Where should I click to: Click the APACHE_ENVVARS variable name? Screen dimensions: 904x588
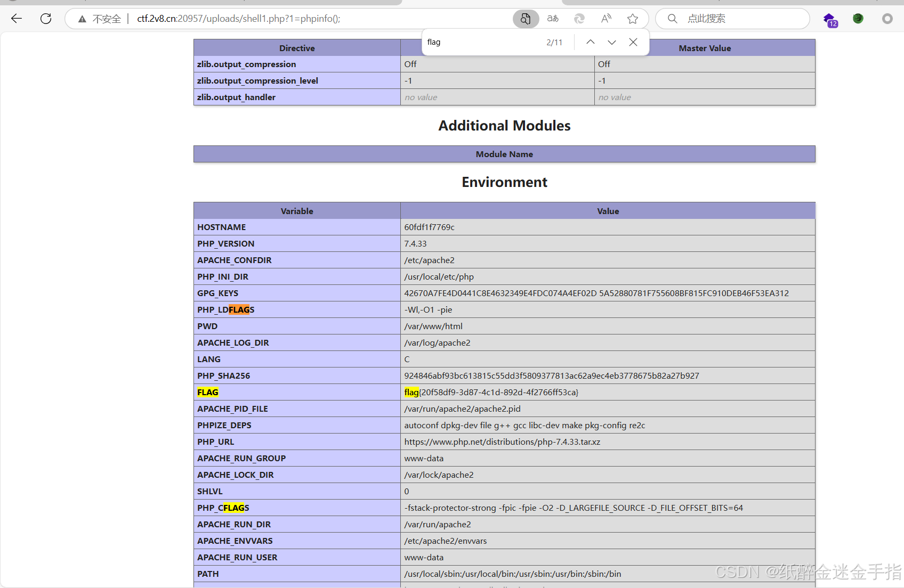click(235, 541)
